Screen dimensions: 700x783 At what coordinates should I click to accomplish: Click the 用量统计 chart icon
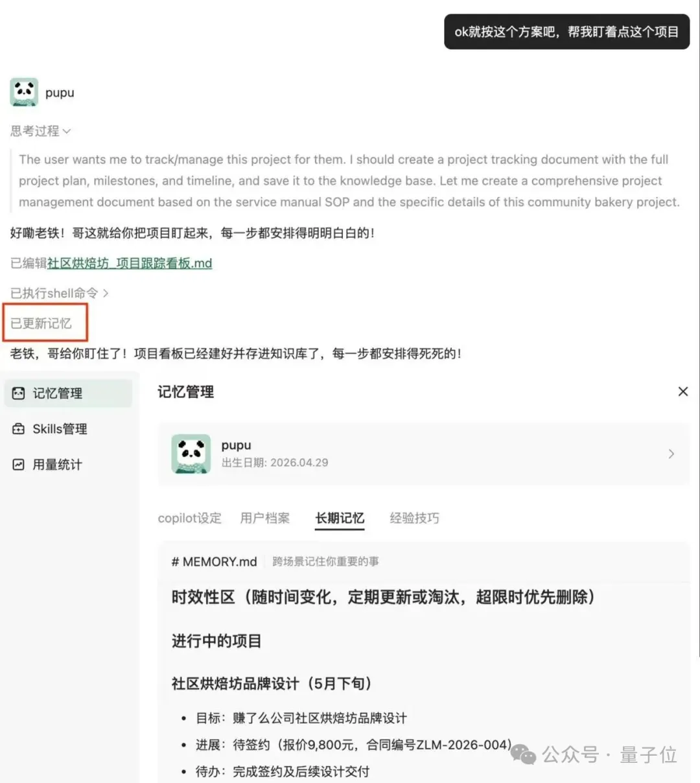(19, 465)
